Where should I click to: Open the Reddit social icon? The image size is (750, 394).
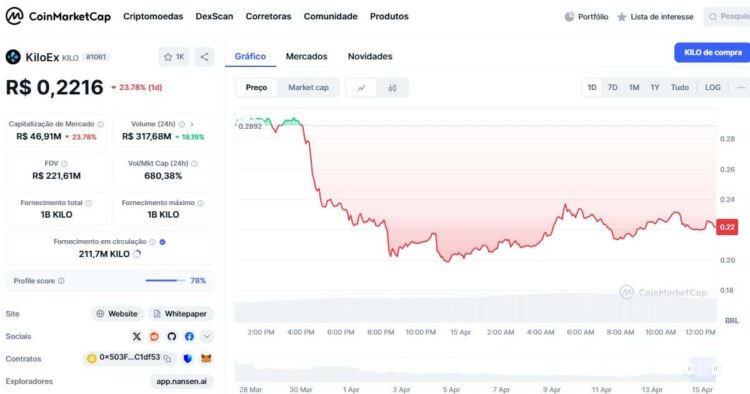(x=154, y=336)
